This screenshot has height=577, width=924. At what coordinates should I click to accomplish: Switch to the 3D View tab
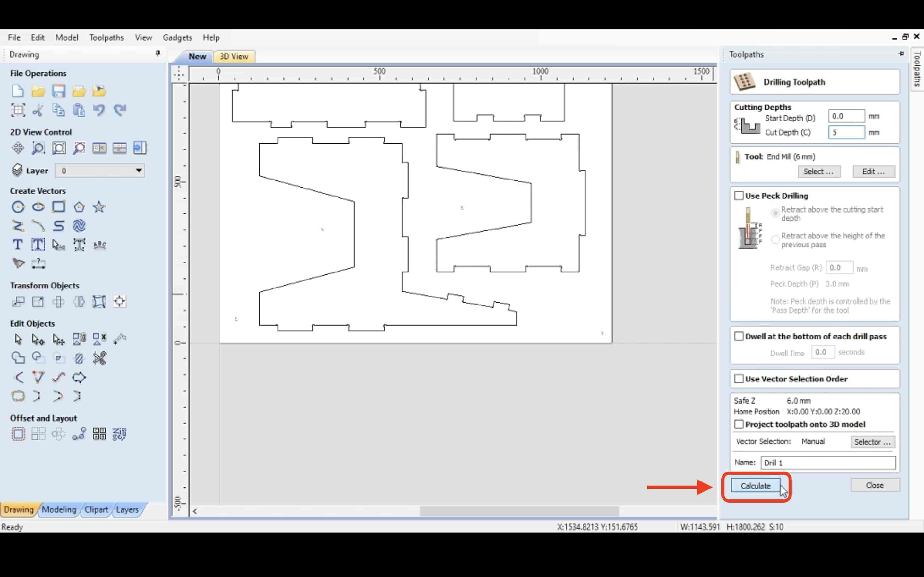[234, 56]
